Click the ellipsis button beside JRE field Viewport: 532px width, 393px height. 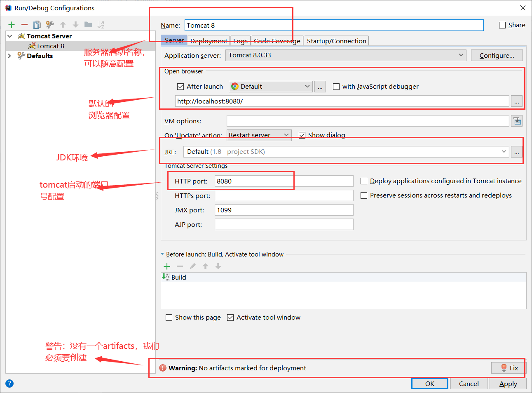(x=517, y=152)
